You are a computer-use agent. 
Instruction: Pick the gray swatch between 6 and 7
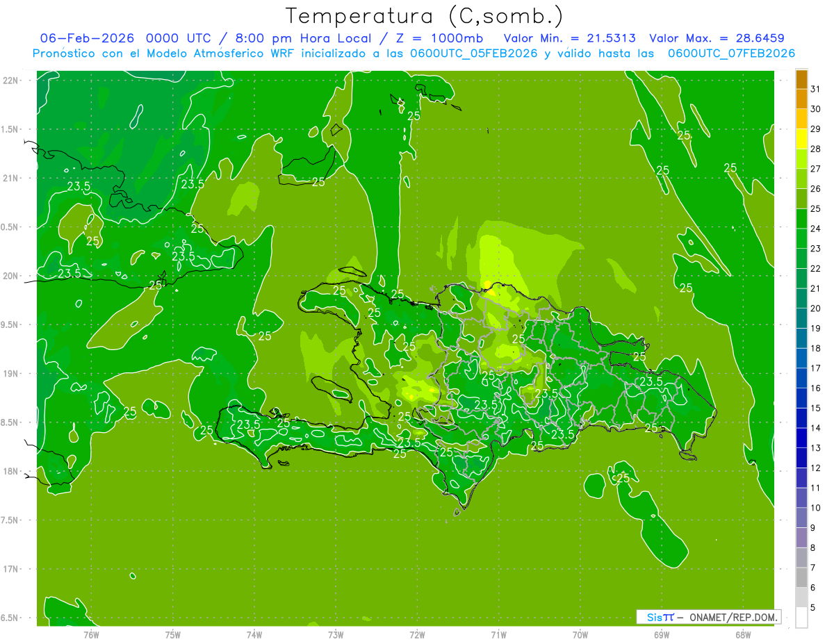click(801, 578)
